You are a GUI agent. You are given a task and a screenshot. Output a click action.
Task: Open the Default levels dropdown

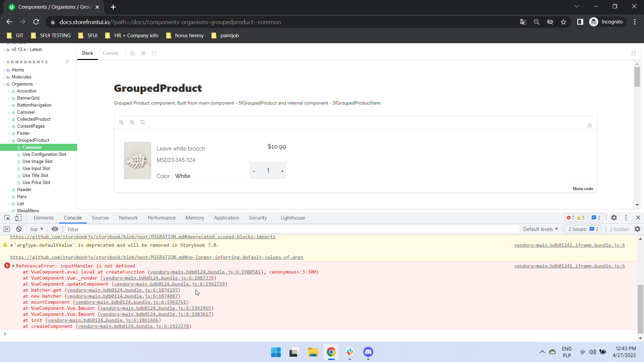pyautogui.click(x=540, y=229)
